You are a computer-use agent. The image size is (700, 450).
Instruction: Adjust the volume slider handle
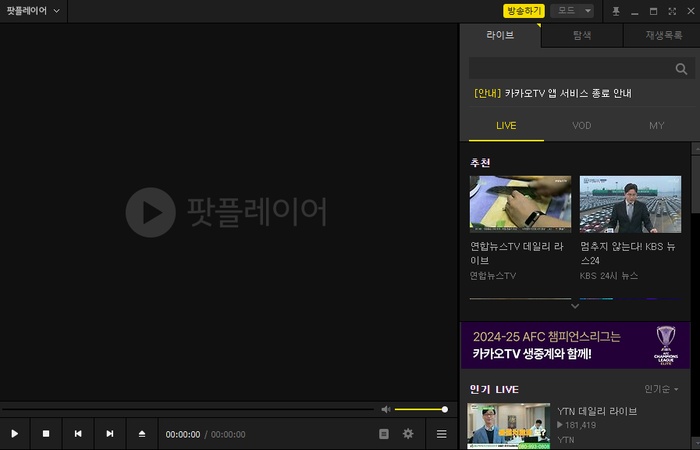pyautogui.click(x=445, y=409)
